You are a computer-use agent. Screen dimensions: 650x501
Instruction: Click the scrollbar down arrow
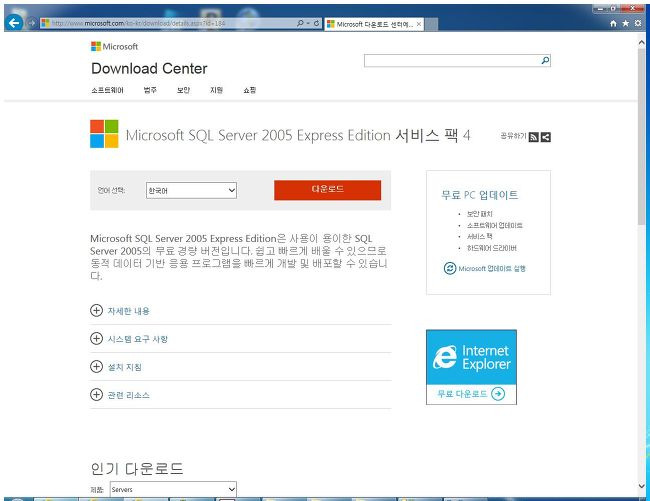642,486
